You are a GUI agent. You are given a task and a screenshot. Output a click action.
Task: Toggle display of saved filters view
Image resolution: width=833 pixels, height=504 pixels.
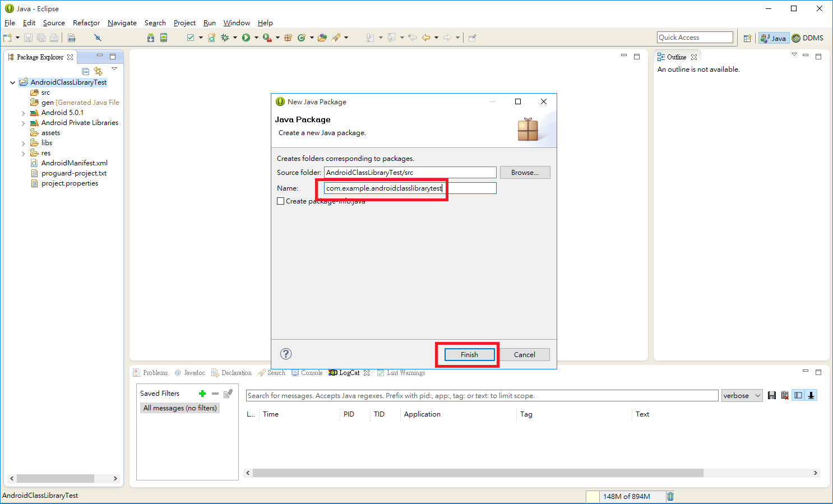pyautogui.click(x=798, y=395)
